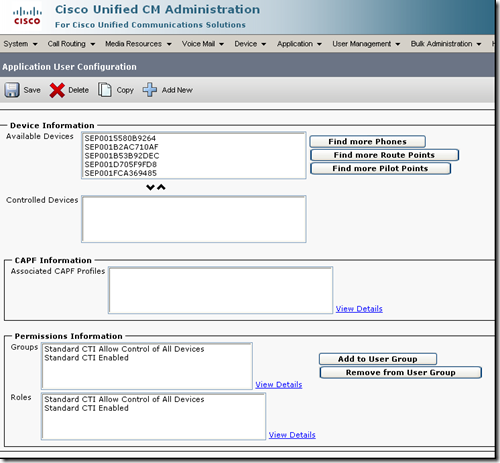Click the Application menu dropdown arrow
Screen dimensions: 500x463
(319, 44)
